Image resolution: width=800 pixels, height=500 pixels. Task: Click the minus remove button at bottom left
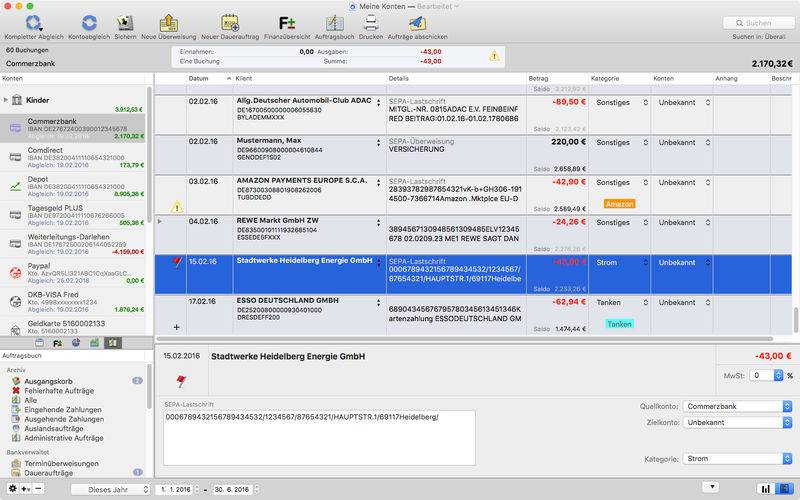tap(38, 489)
